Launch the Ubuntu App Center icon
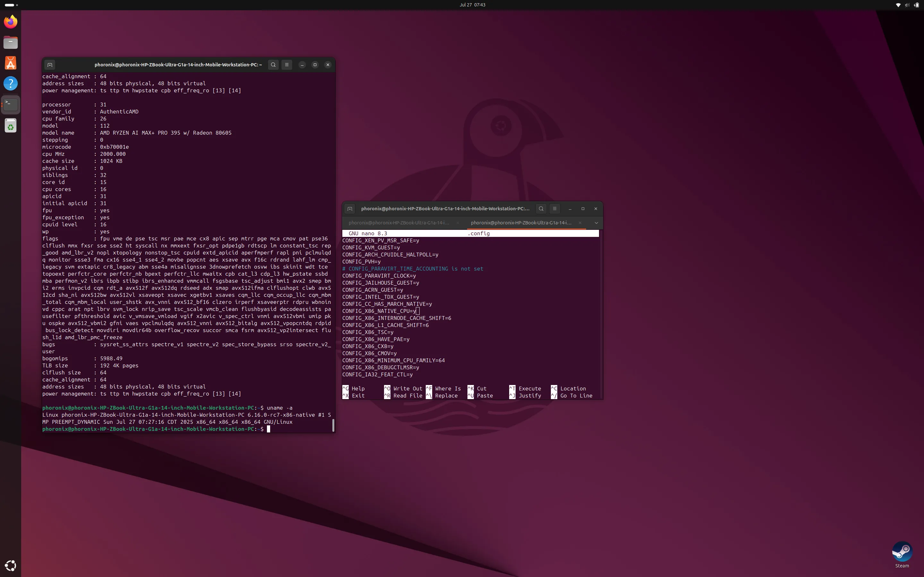 [11, 63]
